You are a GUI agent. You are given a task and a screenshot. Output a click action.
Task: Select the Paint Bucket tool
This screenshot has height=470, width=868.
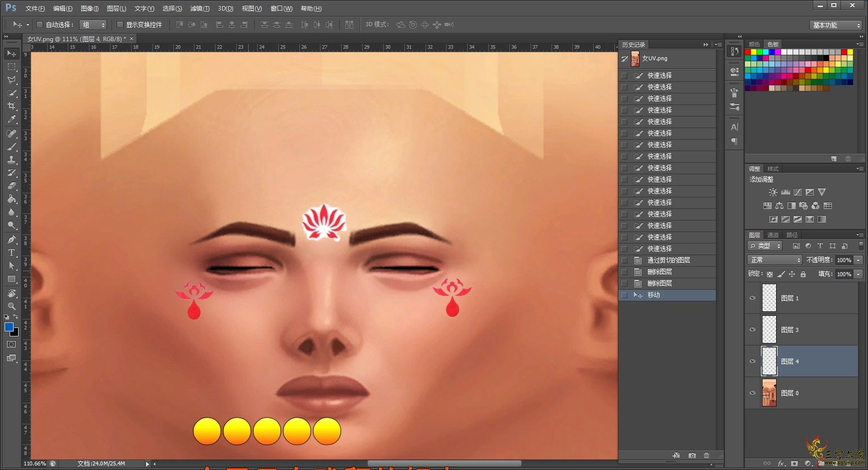tap(12, 199)
